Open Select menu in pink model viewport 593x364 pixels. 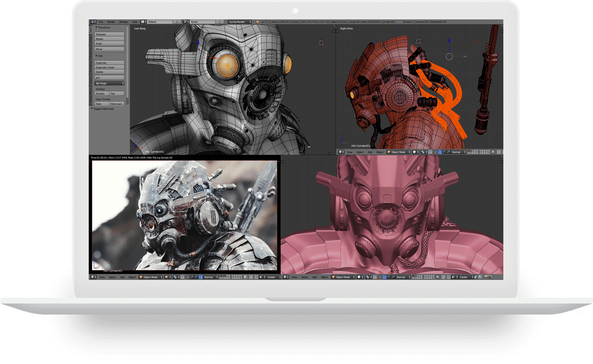pos(305,277)
